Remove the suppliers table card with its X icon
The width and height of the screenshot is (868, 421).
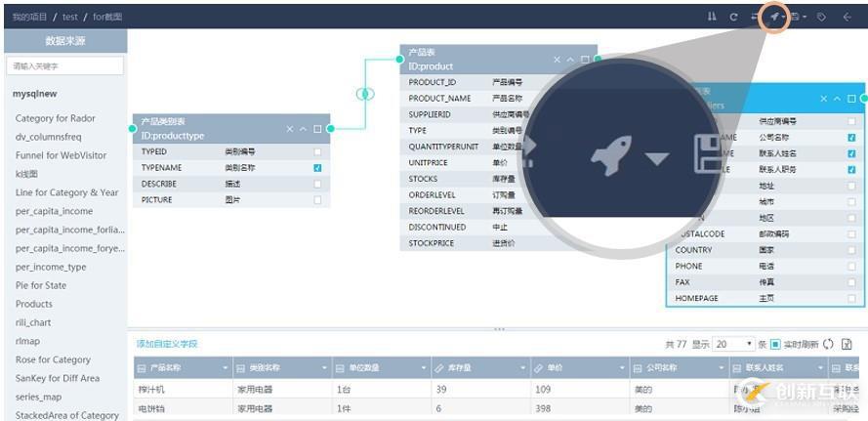coord(824,99)
